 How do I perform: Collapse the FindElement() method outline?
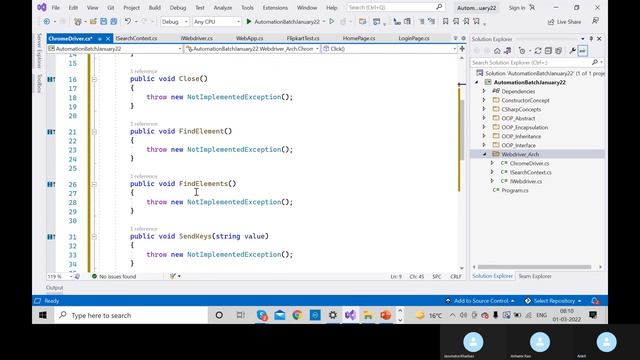click(x=94, y=132)
